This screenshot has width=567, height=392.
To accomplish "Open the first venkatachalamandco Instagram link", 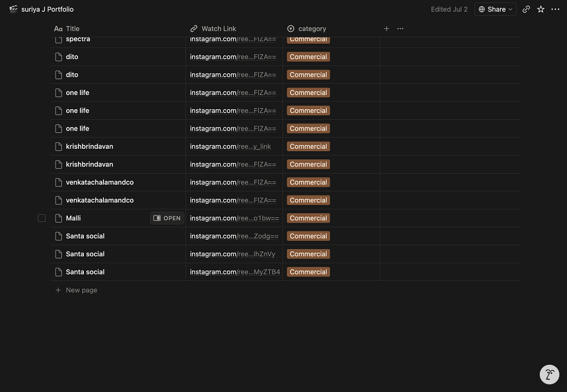I will 233,182.
